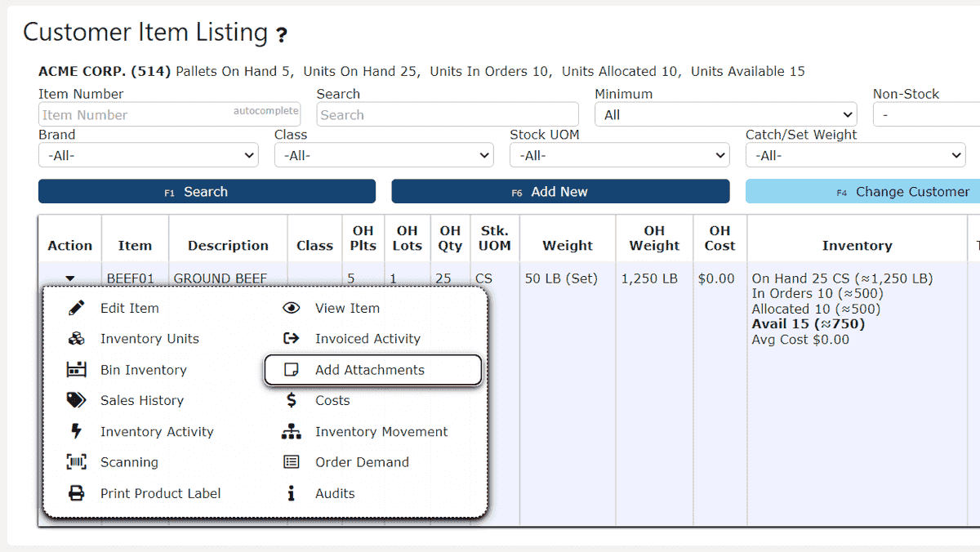Click the barcode icon beside Scanning

pyautogui.click(x=76, y=462)
